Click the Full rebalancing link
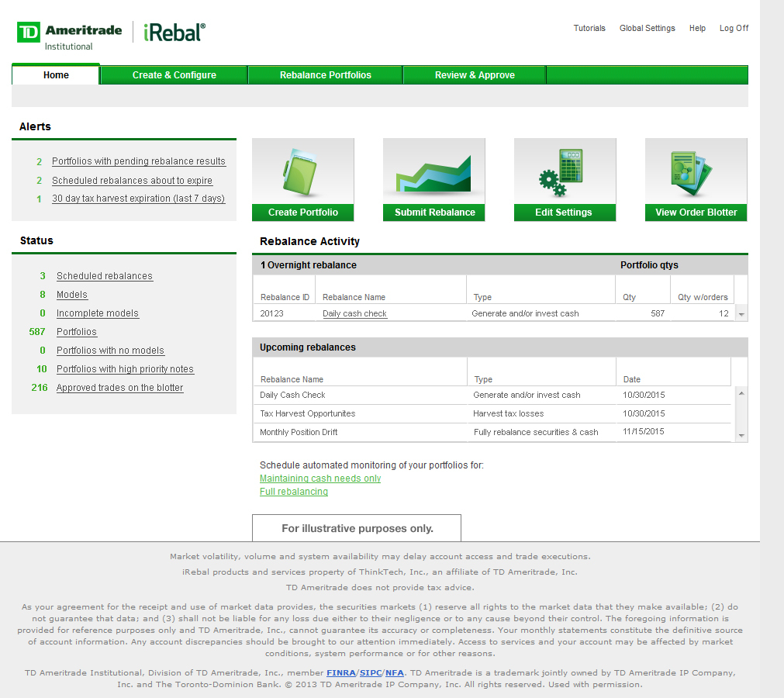 pyautogui.click(x=294, y=492)
